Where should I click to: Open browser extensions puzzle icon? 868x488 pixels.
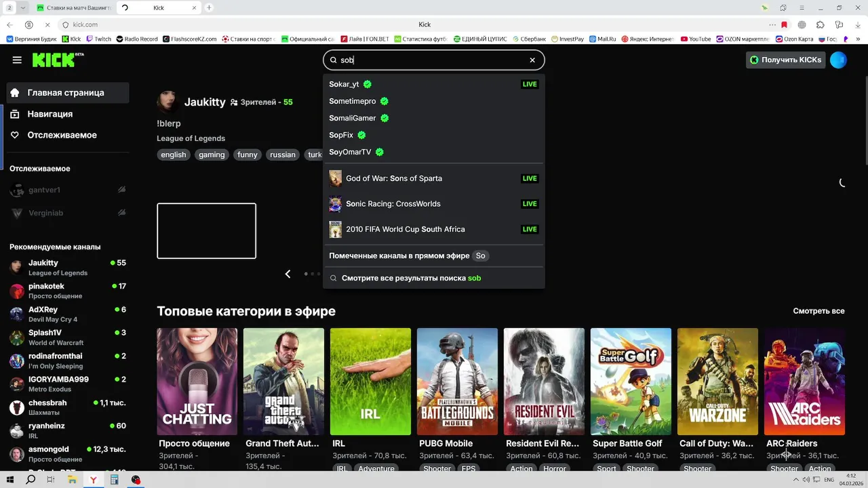[820, 24]
